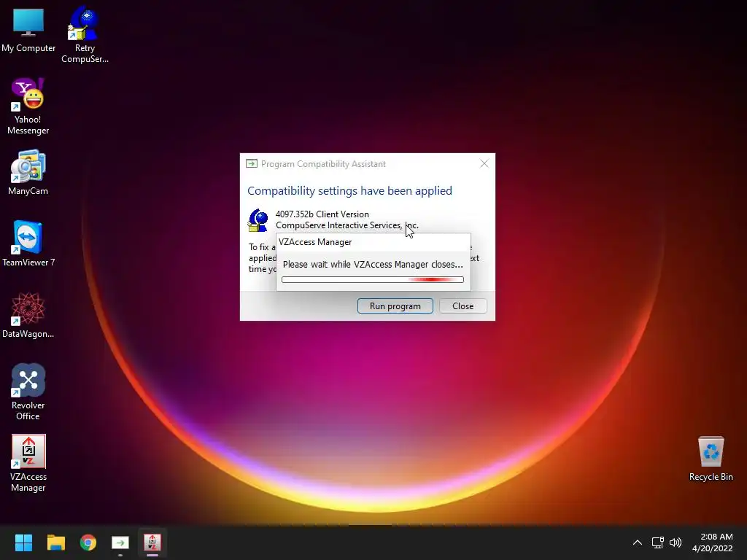Open File Explorer from the taskbar
The width and height of the screenshot is (747, 560).
[x=55, y=542]
